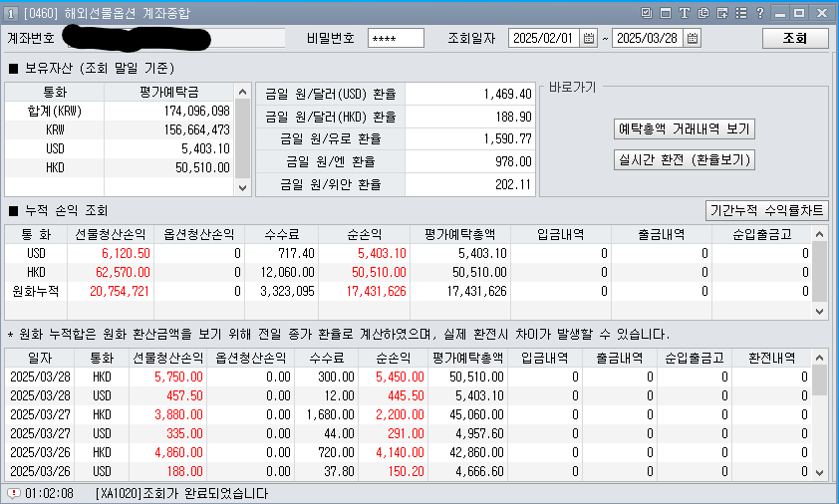Select HKD futures profit 62,570.00

[123, 272]
